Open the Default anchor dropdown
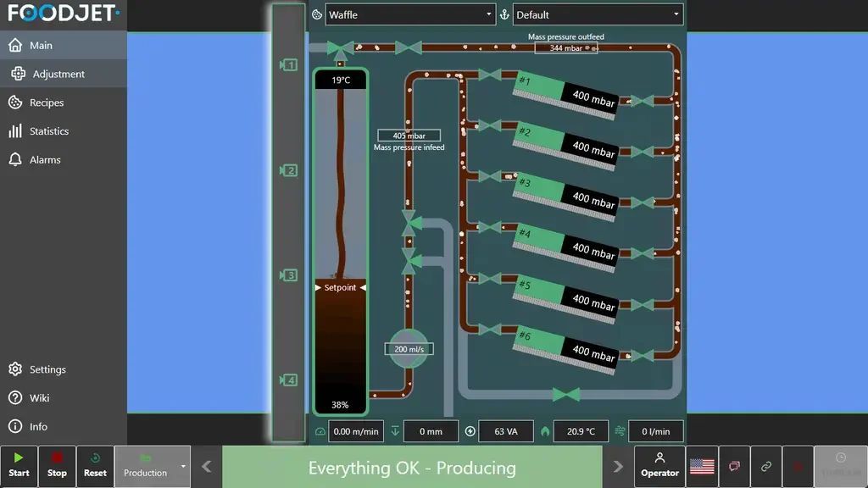Image resolution: width=868 pixels, height=488 pixels. (x=598, y=15)
